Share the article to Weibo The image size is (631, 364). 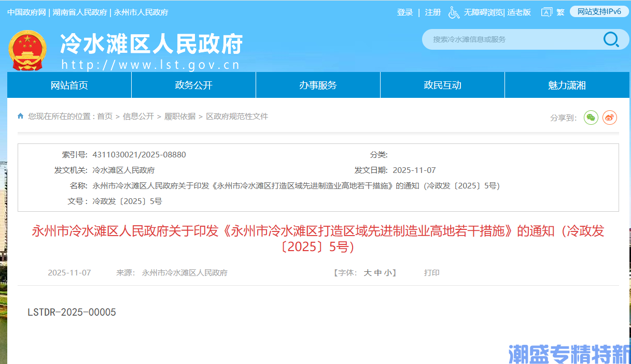point(610,118)
